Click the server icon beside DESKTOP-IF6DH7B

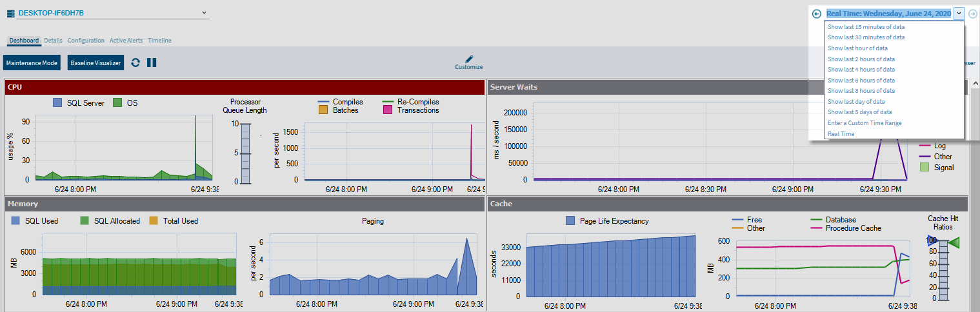pyautogui.click(x=10, y=13)
